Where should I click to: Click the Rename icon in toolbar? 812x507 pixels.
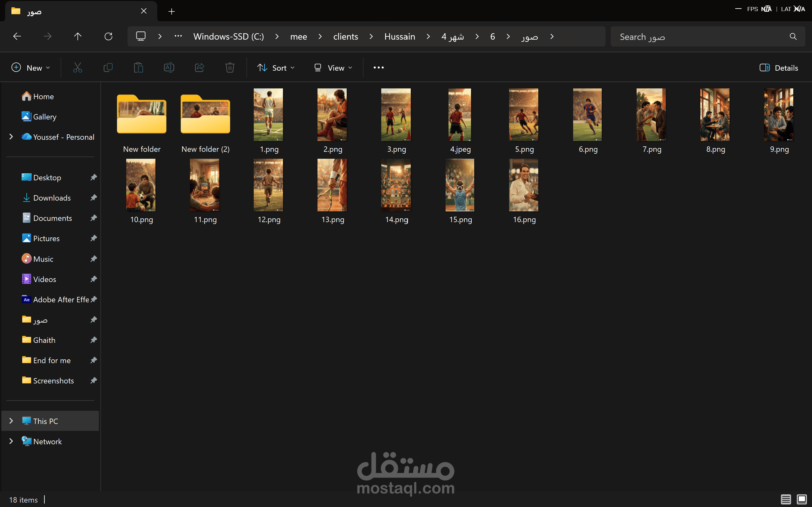click(x=169, y=68)
